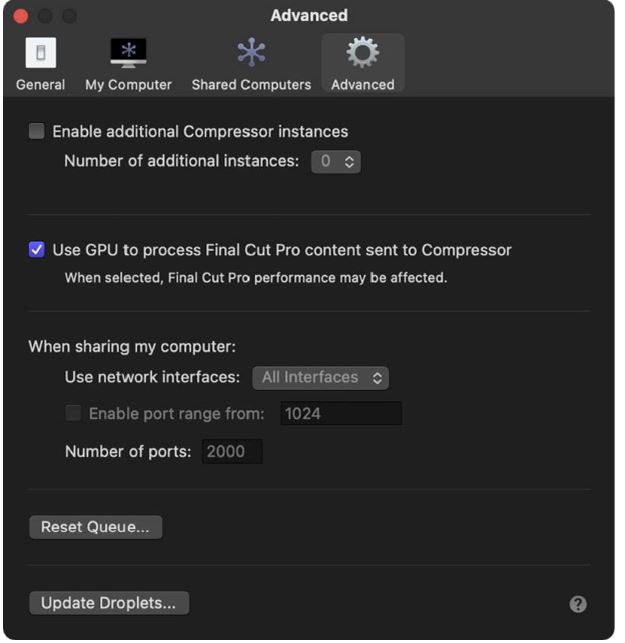Expand the All Interfaces network dropdown
The height and width of the screenshot is (643, 625).
click(x=320, y=378)
